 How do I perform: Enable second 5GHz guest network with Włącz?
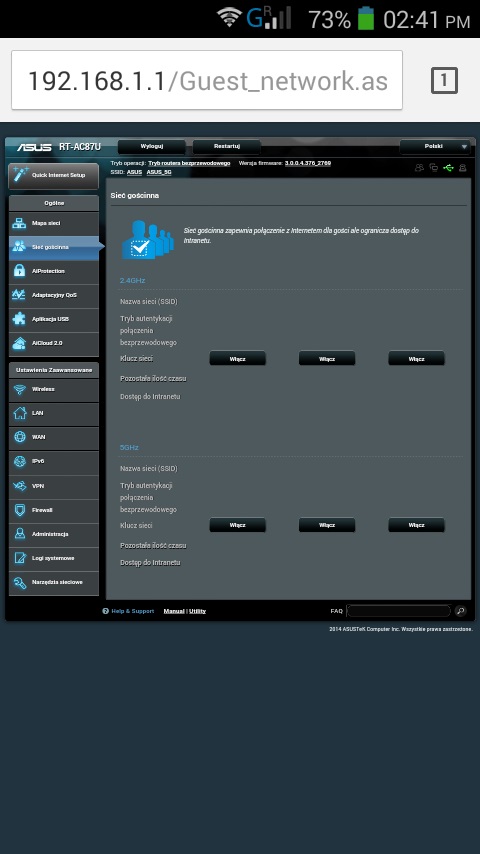(x=327, y=525)
